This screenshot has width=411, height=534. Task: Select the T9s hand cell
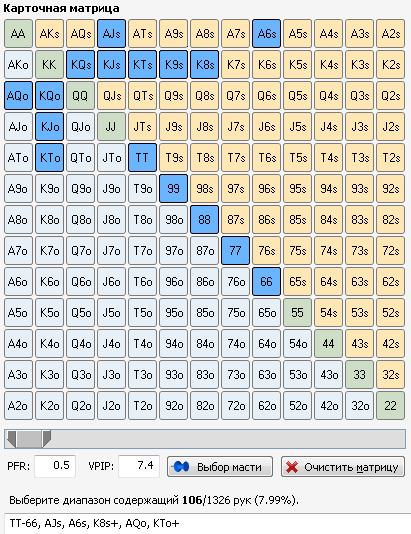click(x=173, y=157)
